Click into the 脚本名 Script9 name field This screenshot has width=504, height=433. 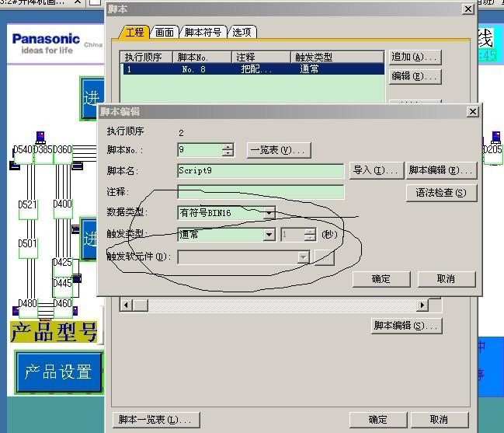coord(260,170)
